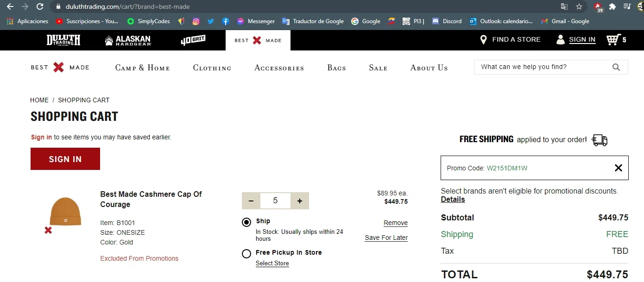Screen dimensions: 644x282
Task: Click the search magnifier icon
Action: 616,67
